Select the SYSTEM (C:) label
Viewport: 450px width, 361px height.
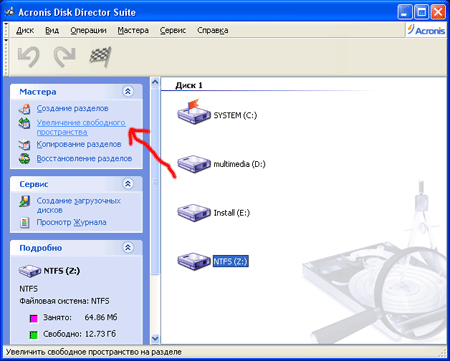(235, 115)
